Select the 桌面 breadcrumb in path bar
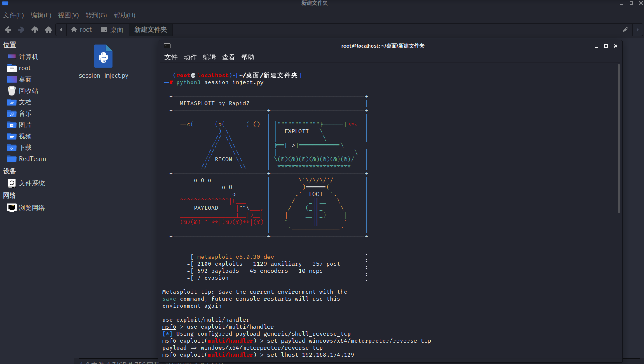 click(x=112, y=30)
